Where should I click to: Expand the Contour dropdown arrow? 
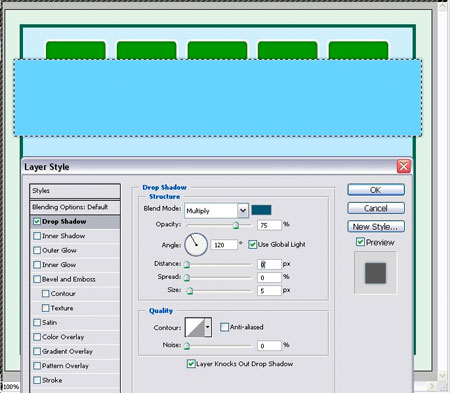tap(208, 327)
